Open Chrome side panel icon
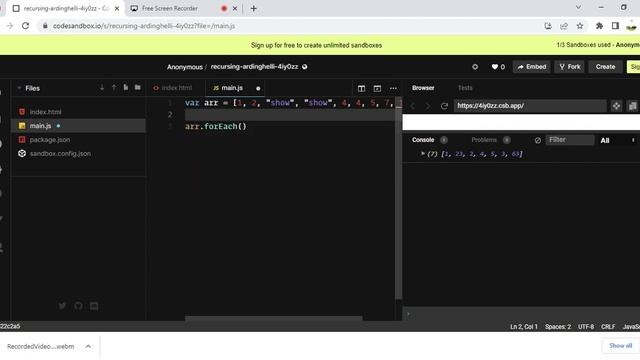The image size is (640, 360). click(615, 26)
